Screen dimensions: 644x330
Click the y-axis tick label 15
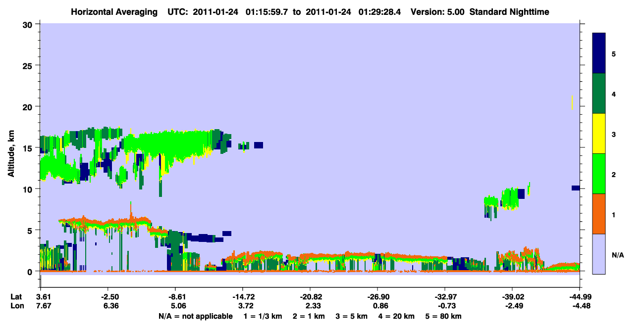pyautogui.click(x=29, y=148)
